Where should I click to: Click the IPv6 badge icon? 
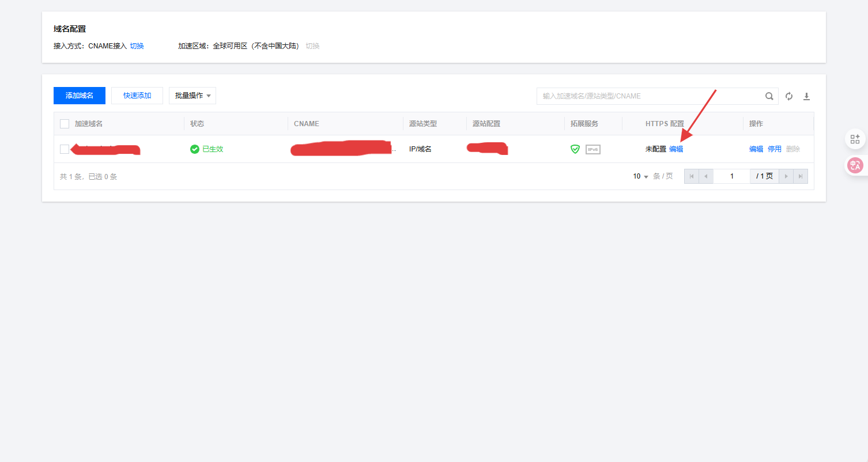pos(593,149)
